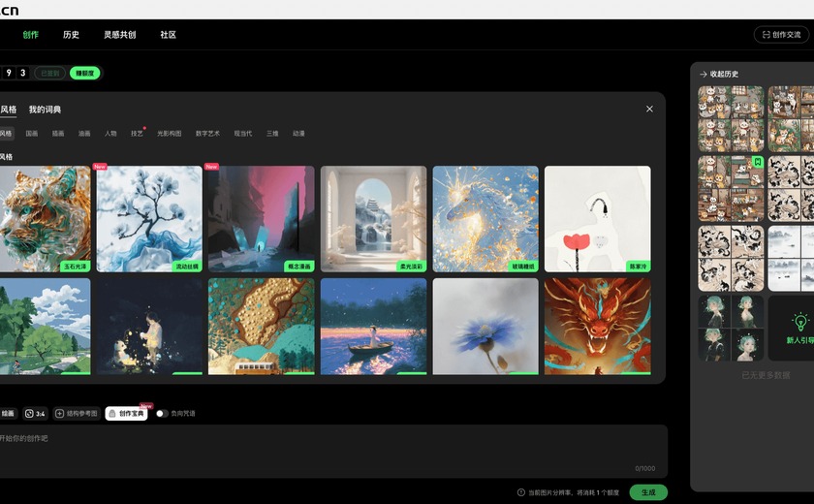Screen dimensions: 814x504
Task: Select the 技艺 category filter
Action: pos(137,134)
